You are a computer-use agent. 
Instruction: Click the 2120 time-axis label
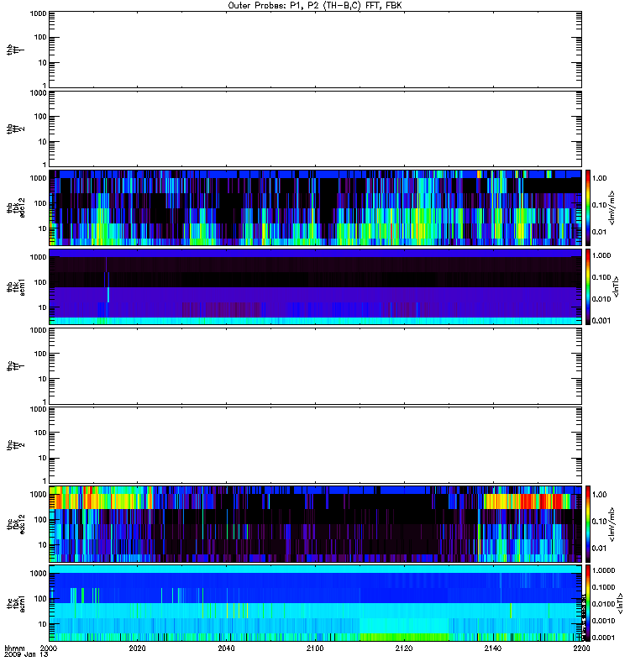pos(404,648)
